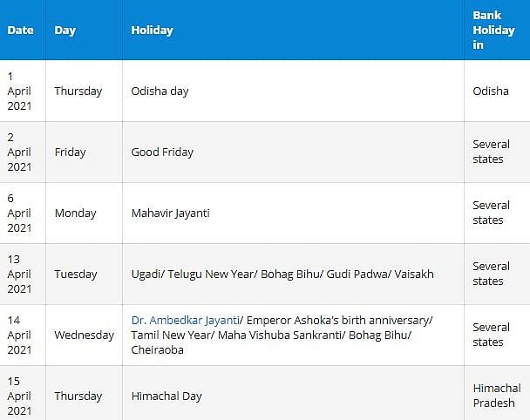Screen dimensions: 530x420
Task: Open the Dr. Ambedkar Jayanti link
Action: pyautogui.click(x=185, y=320)
